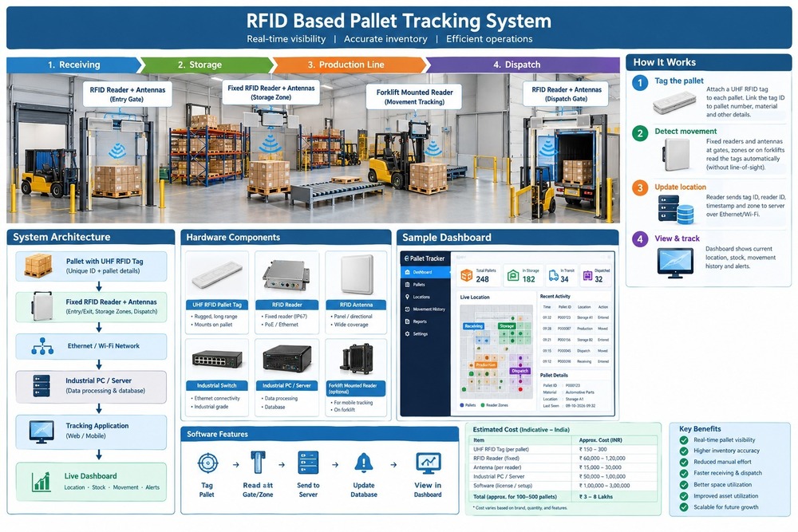Image resolution: width=798 pixels, height=532 pixels.
Task: Click the Storage zone on the Live Location map
Action: (x=507, y=326)
